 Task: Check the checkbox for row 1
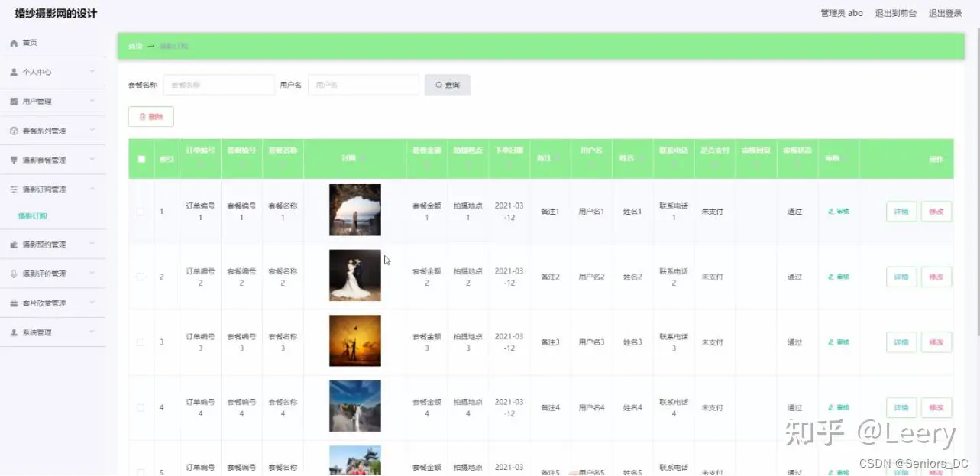(141, 212)
